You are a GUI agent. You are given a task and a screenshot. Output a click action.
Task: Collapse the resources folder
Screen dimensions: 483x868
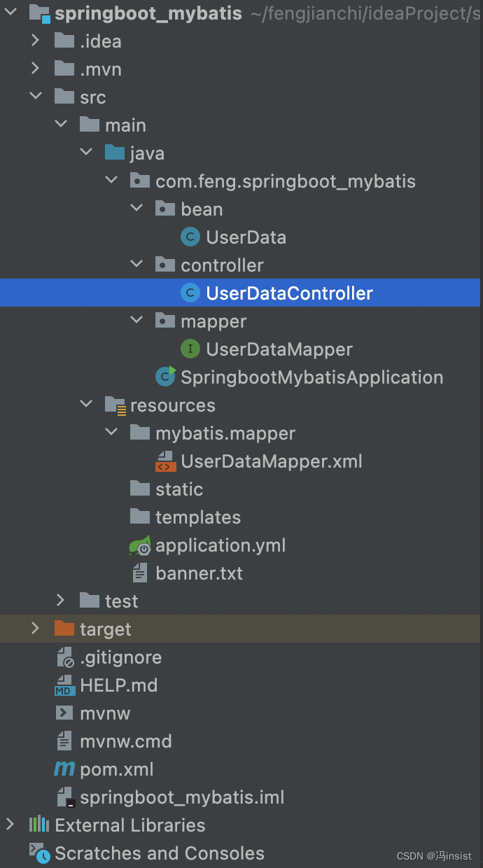pyautogui.click(x=86, y=405)
